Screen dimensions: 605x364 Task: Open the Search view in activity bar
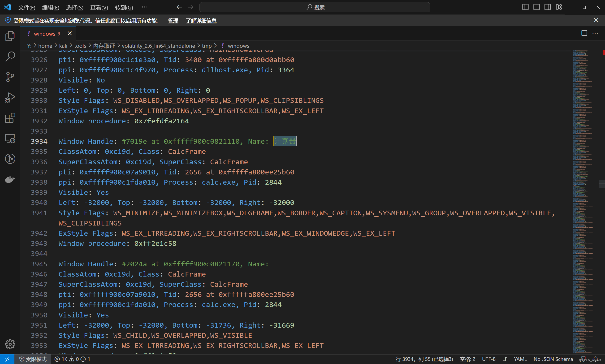pyautogui.click(x=10, y=56)
